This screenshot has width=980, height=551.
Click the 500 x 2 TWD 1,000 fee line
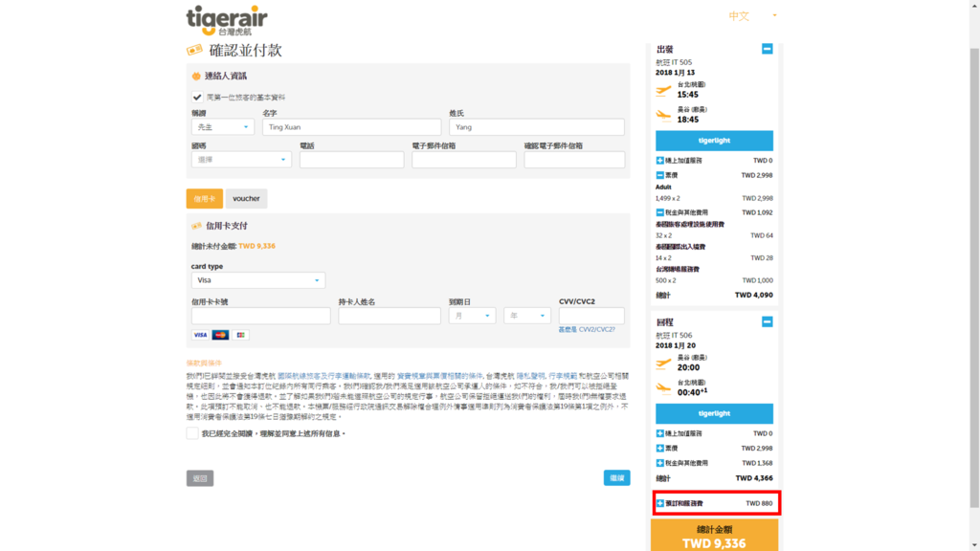tap(714, 280)
